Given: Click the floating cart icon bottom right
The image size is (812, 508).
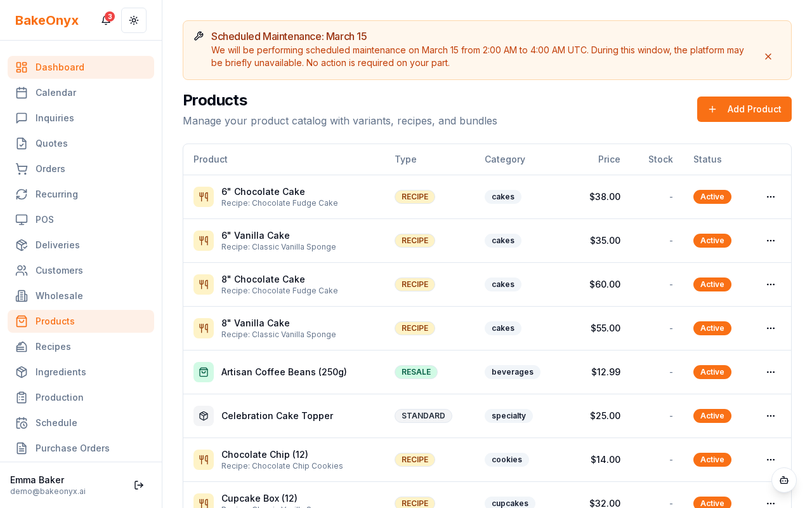Looking at the screenshot, I should 784,481.
